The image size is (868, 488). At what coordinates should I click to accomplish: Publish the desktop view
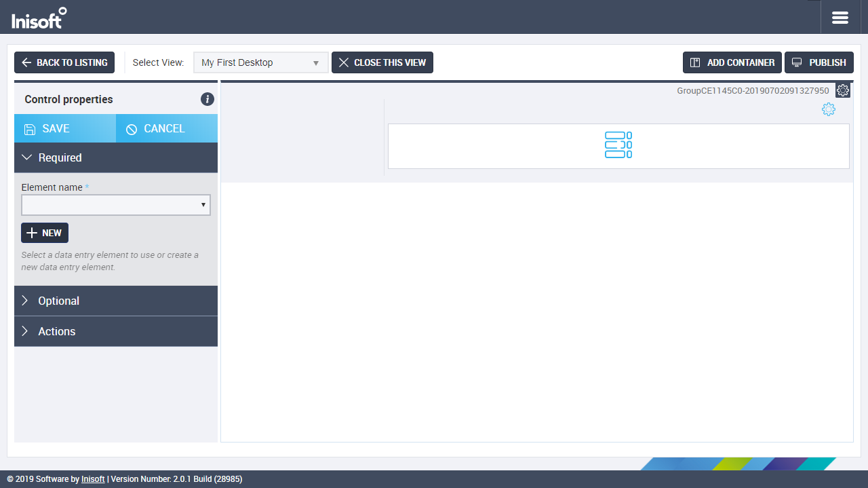click(x=819, y=62)
